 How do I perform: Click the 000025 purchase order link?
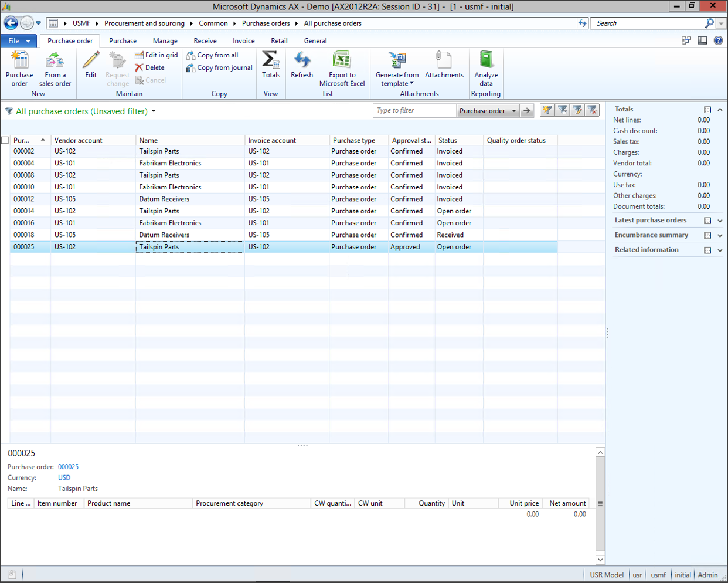point(68,467)
